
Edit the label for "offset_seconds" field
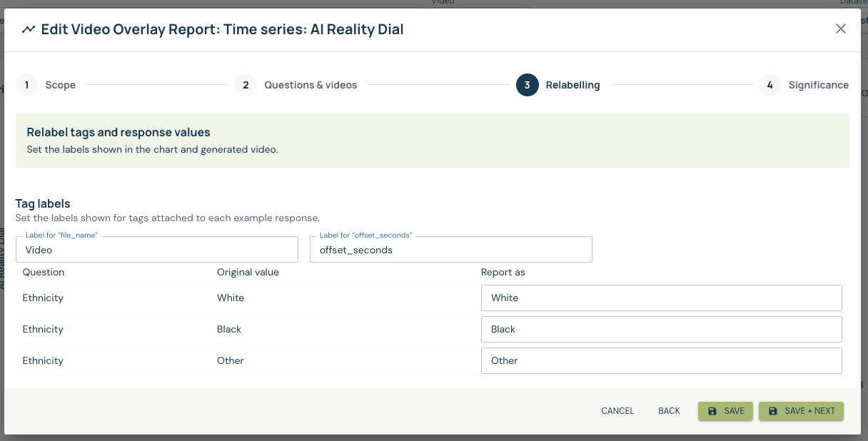pos(451,250)
